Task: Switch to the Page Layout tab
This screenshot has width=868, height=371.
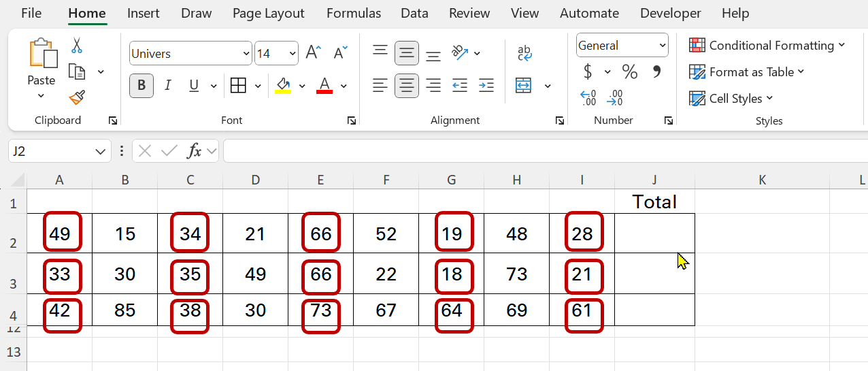Action: click(x=268, y=14)
